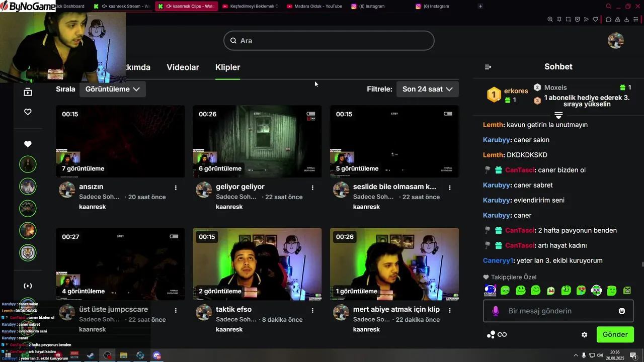This screenshot has height=362, width=644.
Task: Insert the headphones green emote
Action: (596, 290)
